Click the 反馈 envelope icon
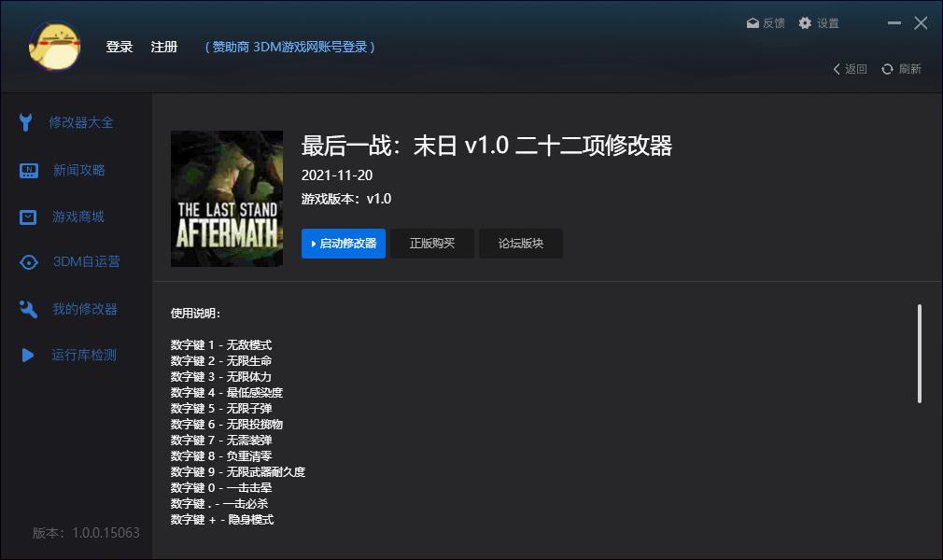This screenshot has height=560, width=943. pos(753,23)
